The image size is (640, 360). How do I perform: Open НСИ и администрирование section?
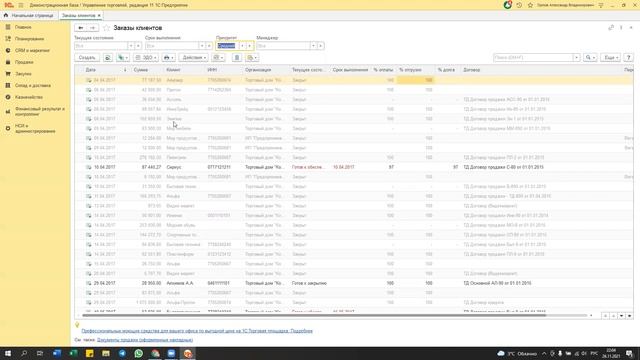coord(35,129)
